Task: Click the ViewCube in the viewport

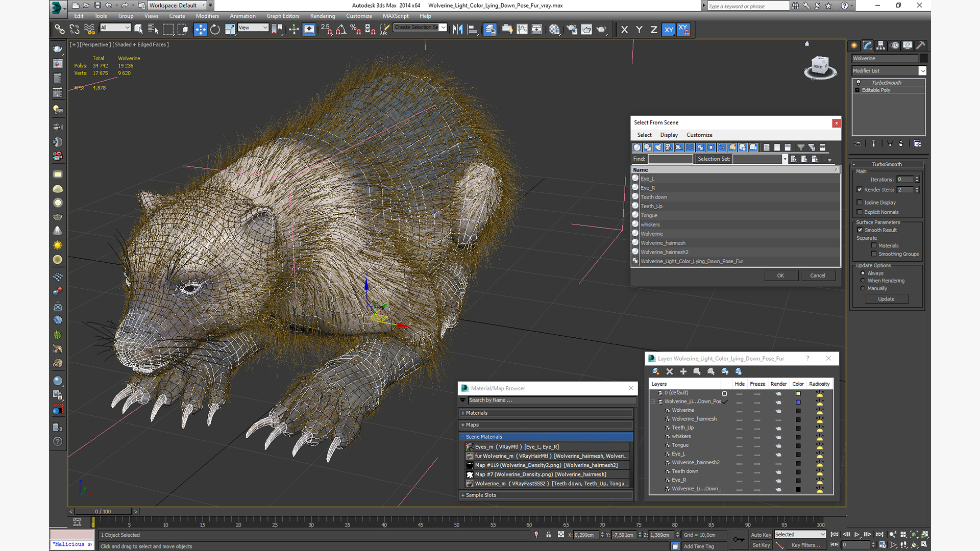Action: pyautogui.click(x=820, y=67)
